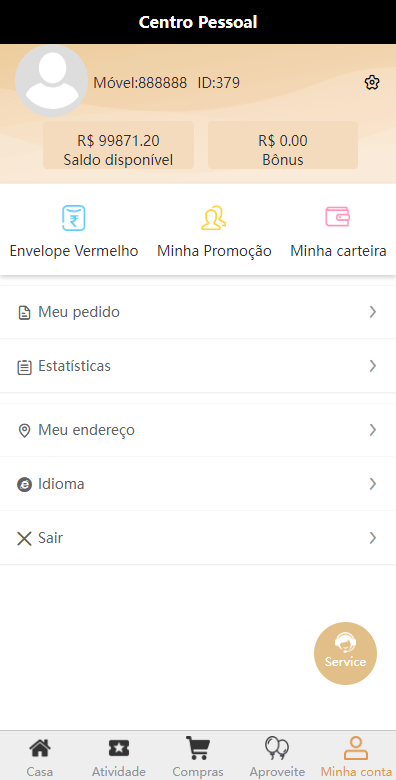Open the settings gear icon

pyautogui.click(x=372, y=83)
